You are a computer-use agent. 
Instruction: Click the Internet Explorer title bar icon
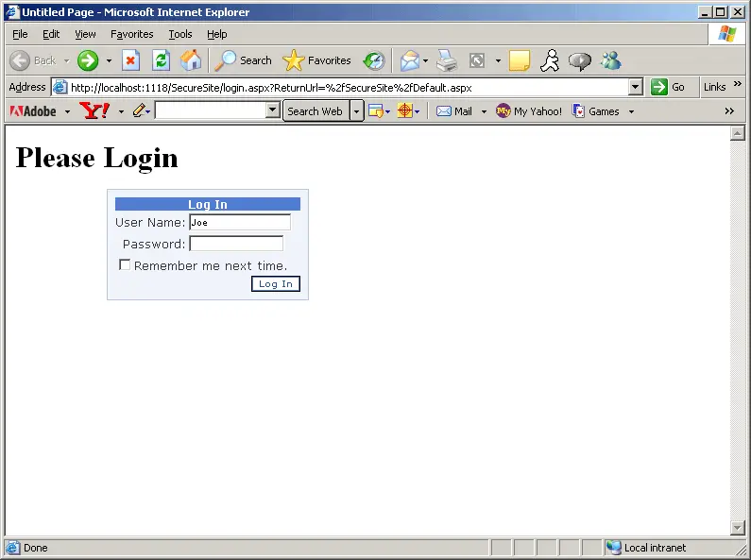pyautogui.click(x=12, y=11)
